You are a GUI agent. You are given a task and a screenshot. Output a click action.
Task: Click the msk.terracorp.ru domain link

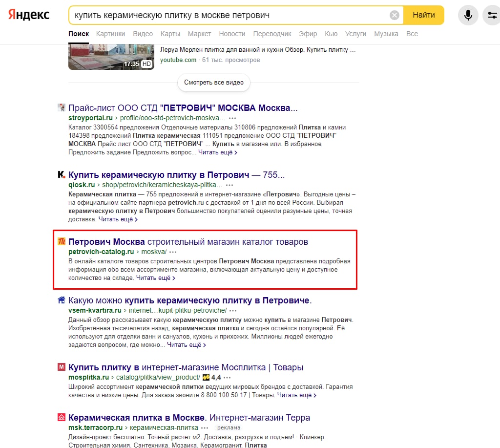pyautogui.click(x=95, y=427)
